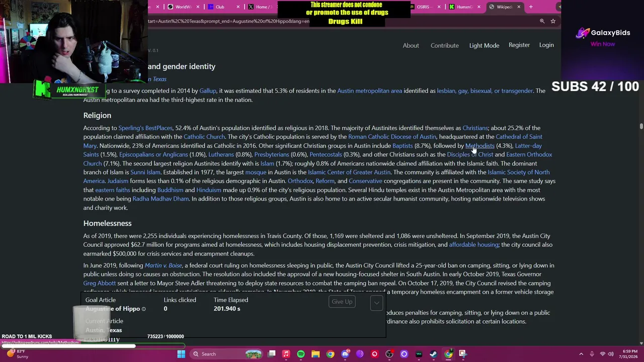
Task: Open Steam from the taskbar
Action: [x=433, y=354]
